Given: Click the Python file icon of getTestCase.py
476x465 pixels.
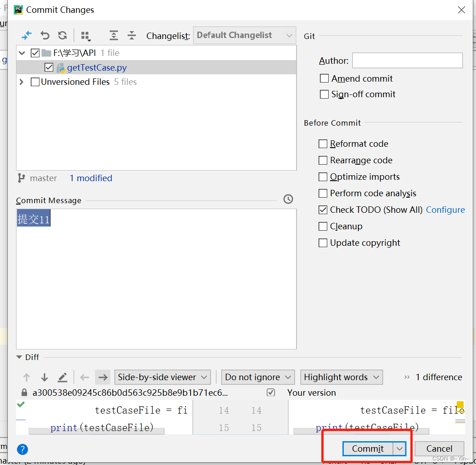Looking at the screenshot, I should [61, 68].
